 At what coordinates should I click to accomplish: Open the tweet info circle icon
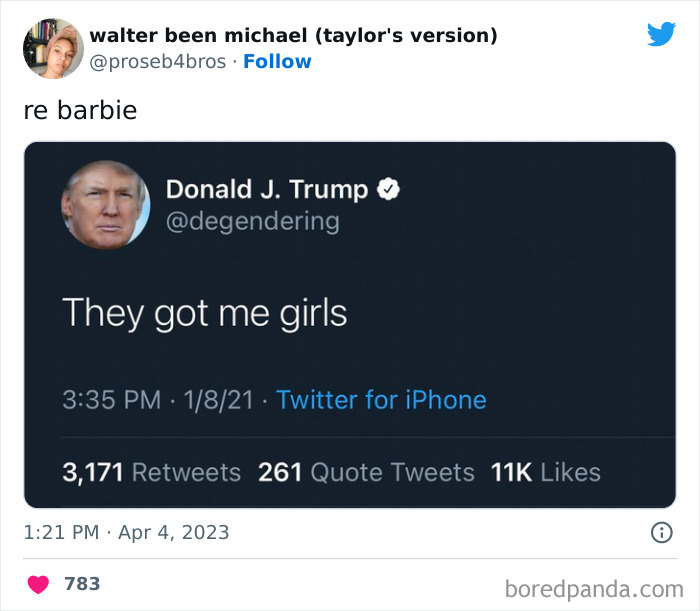[x=662, y=532]
